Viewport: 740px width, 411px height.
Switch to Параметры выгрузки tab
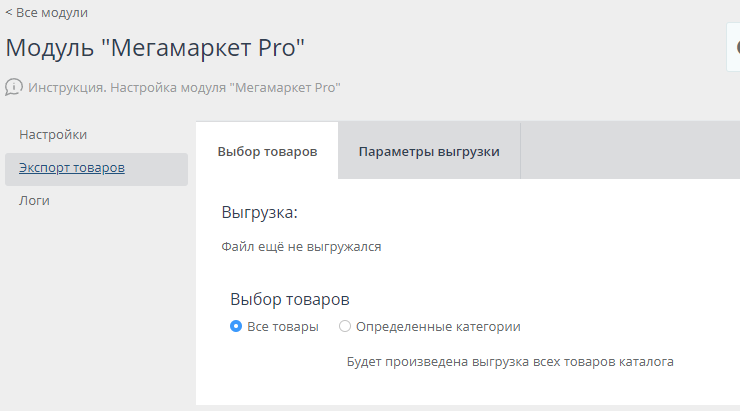click(x=429, y=151)
